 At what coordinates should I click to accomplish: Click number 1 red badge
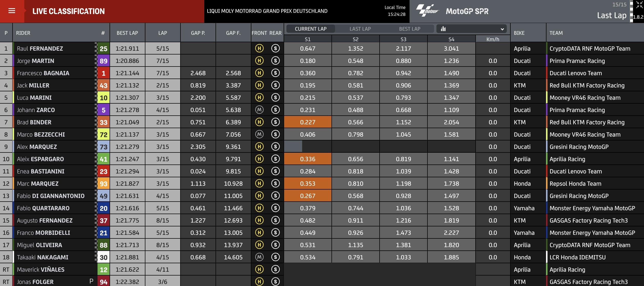coord(103,73)
